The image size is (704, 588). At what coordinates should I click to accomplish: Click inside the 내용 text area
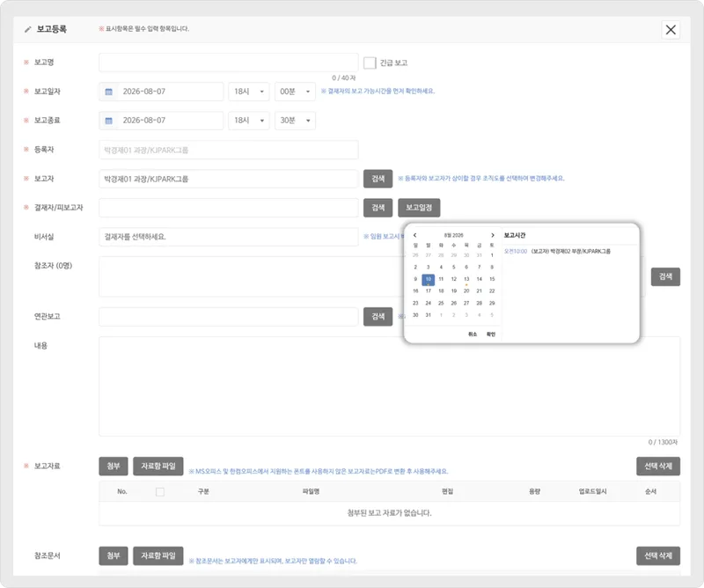pyautogui.click(x=389, y=386)
